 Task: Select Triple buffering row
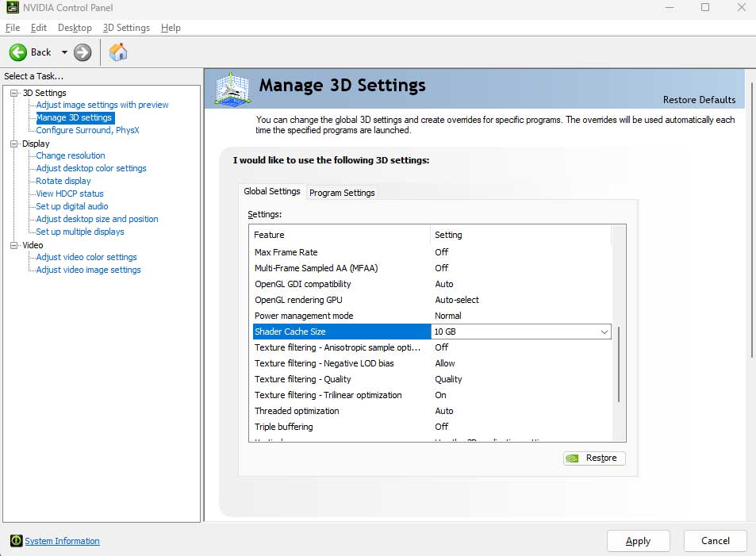click(432, 427)
